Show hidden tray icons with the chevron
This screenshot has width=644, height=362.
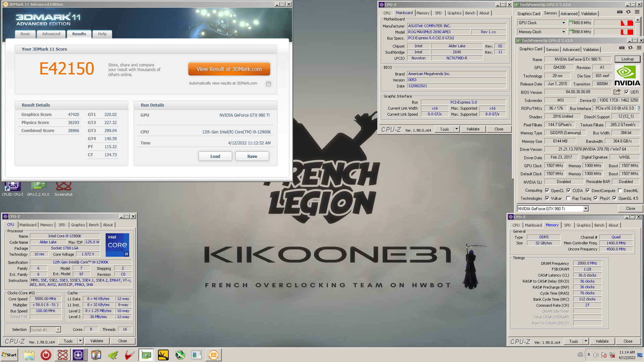pyautogui.click(x=589, y=355)
